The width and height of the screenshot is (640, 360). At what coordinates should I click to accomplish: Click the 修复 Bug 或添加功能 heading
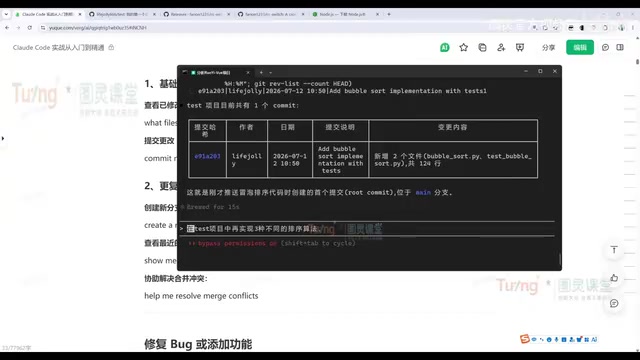[198, 344]
